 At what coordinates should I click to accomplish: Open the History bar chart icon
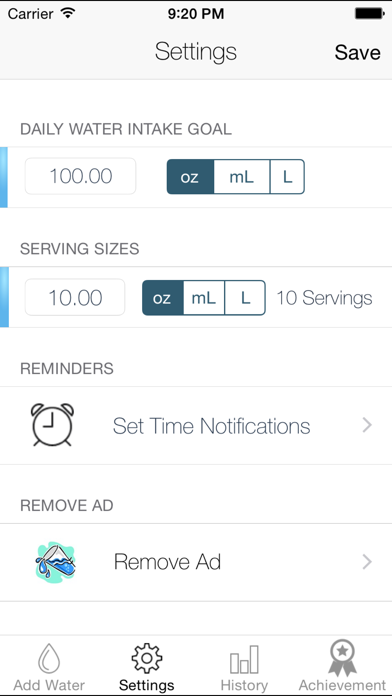(x=244, y=659)
